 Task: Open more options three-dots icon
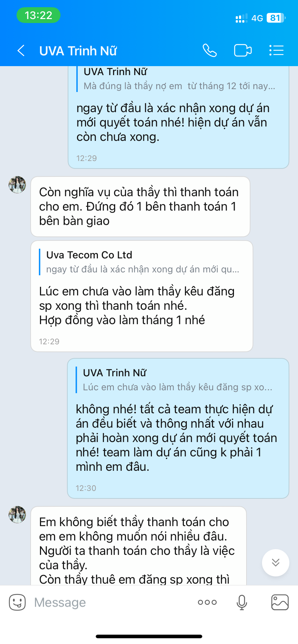pos(207,602)
